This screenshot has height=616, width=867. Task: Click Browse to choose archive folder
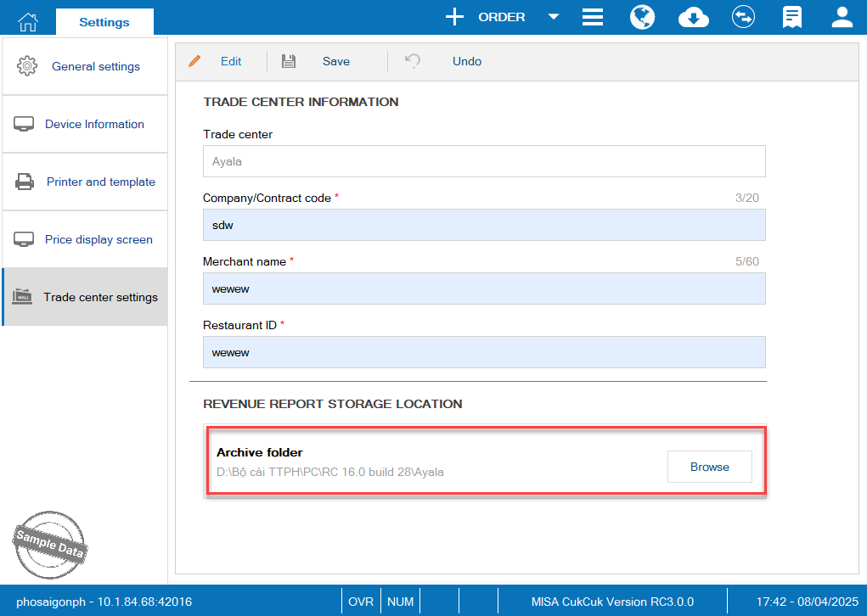[709, 467]
